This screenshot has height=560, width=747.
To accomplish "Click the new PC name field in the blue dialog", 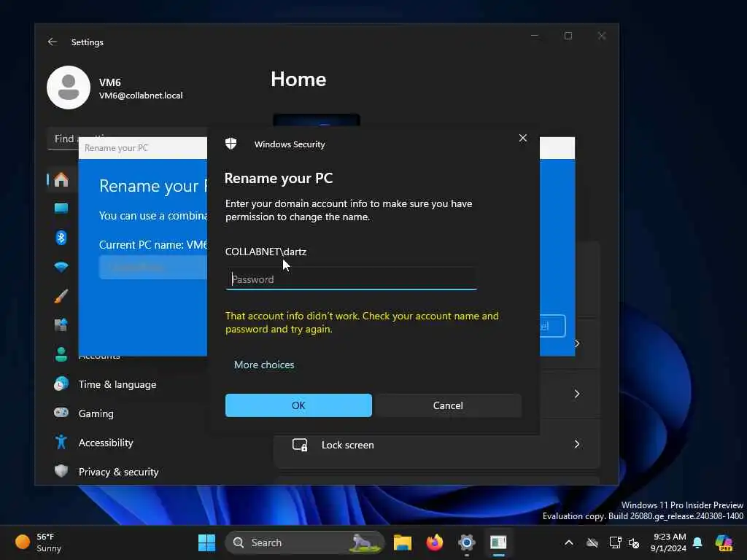I will tap(153, 267).
